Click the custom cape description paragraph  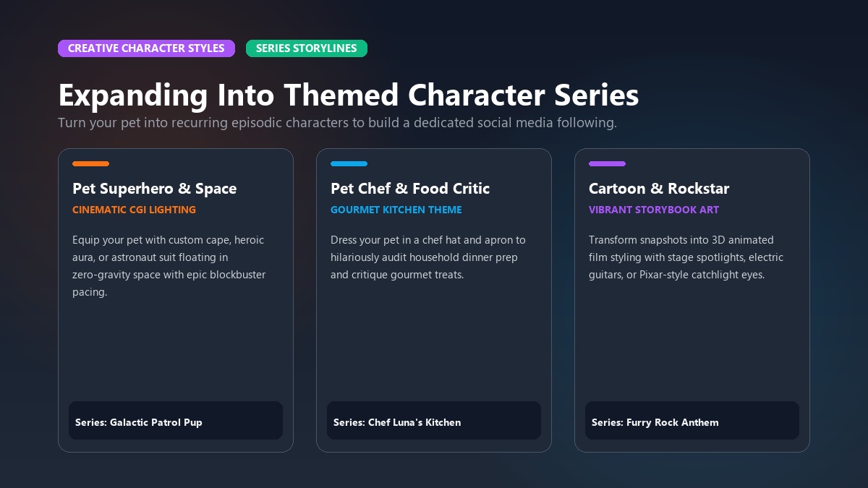(169, 266)
